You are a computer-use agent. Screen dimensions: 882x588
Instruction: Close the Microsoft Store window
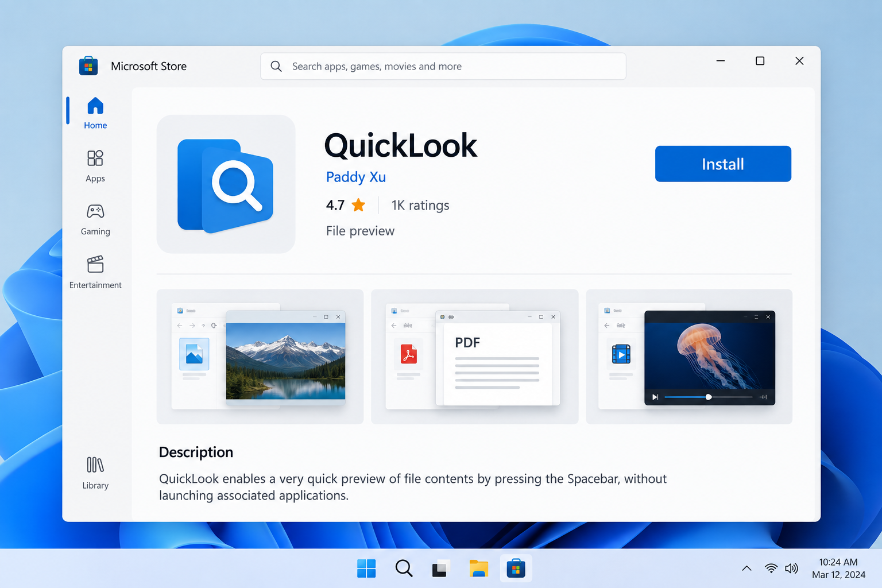(x=799, y=61)
